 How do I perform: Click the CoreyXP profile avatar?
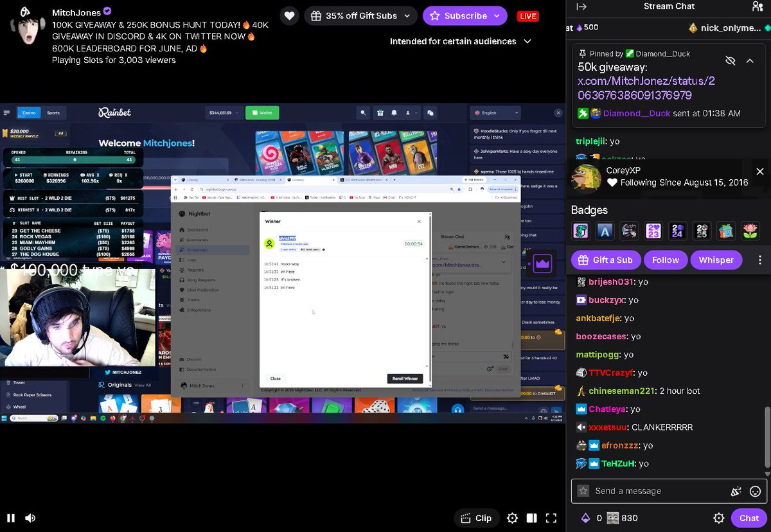point(586,179)
